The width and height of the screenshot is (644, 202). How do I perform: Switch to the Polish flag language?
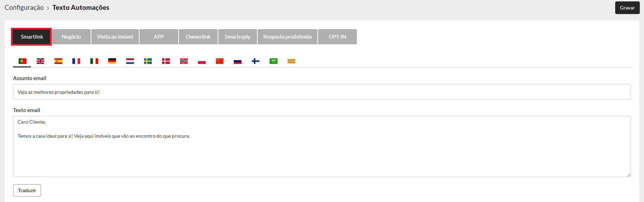202,61
